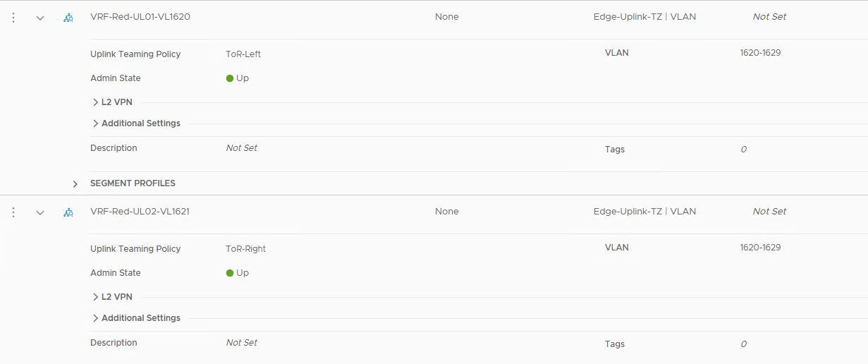
Task: Click green Up status icon for VRF-Red-UL01-VL1620
Action: tap(230, 78)
